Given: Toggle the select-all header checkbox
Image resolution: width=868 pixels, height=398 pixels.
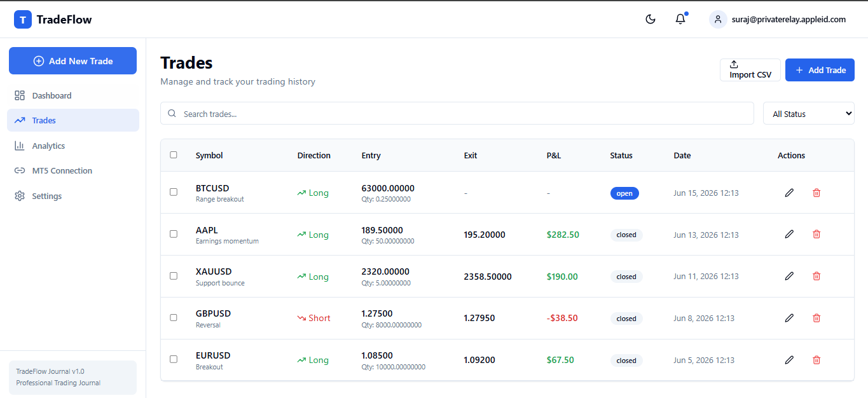Looking at the screenshot, I should 174,154.
